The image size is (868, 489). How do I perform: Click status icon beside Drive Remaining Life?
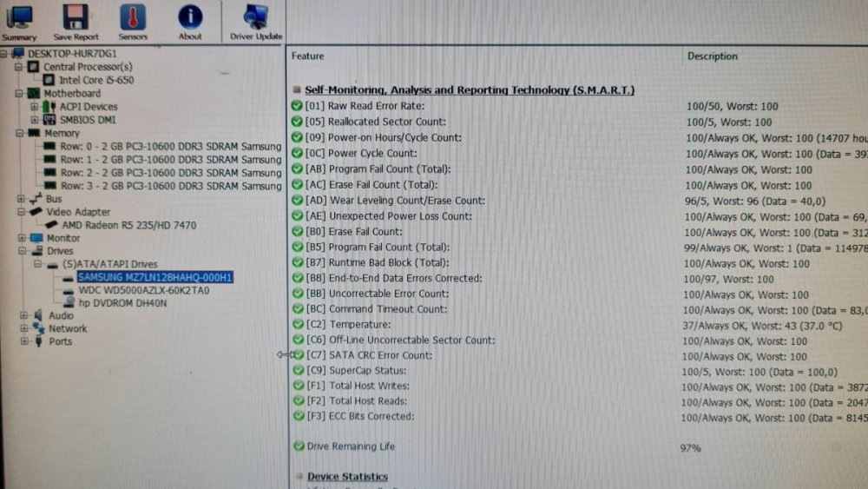point(299,446)
